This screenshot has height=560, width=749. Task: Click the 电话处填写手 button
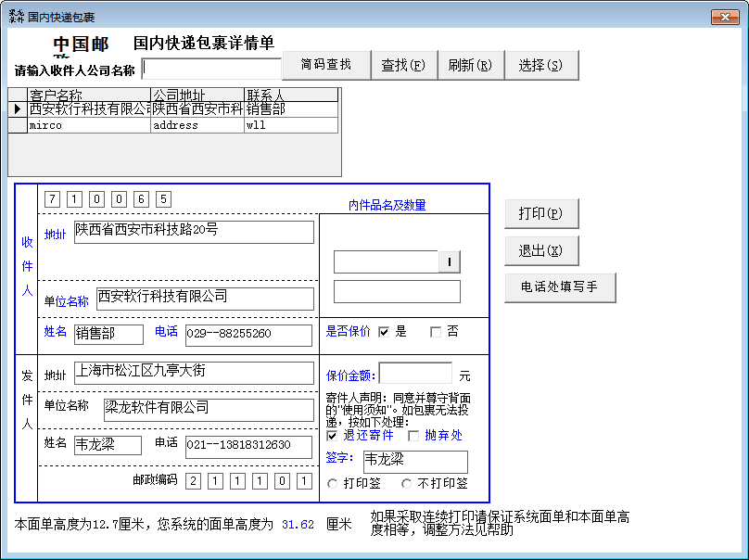(560, 287)
